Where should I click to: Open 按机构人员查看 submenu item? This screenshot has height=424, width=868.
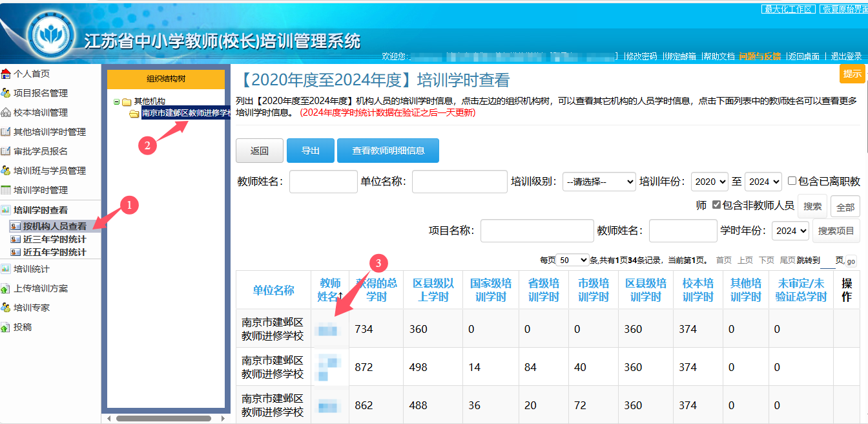tap(55, 226)
